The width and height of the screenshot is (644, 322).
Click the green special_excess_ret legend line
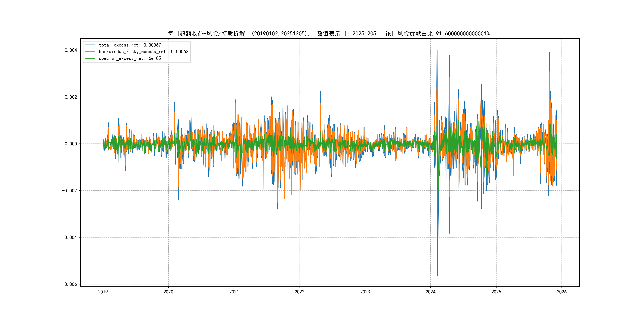pyautogui.click(x=90, y=58)
